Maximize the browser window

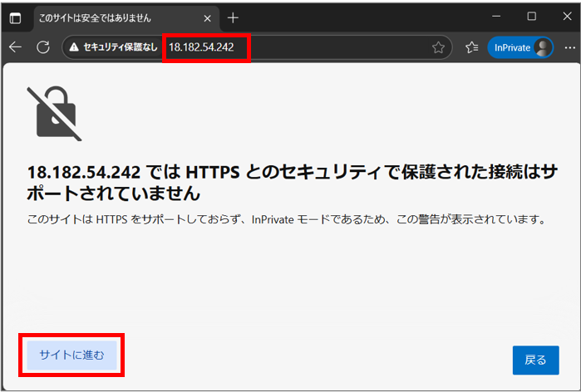(x=532, y=17)
